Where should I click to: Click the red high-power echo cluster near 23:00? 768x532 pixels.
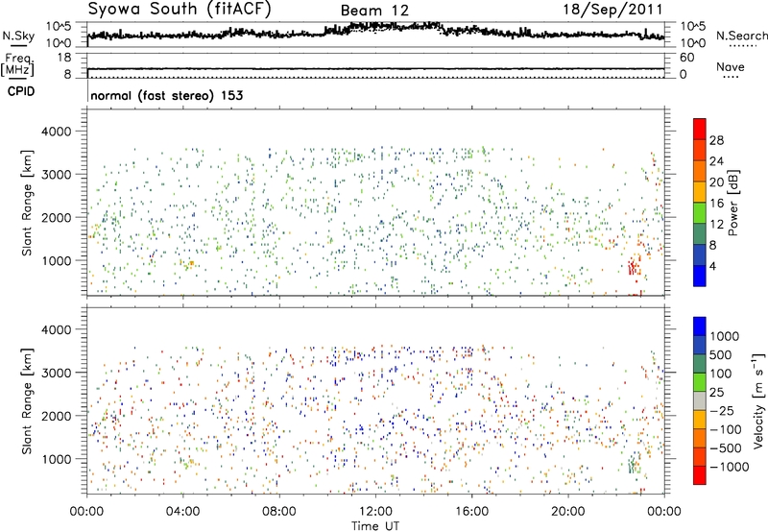coord(634,267)
